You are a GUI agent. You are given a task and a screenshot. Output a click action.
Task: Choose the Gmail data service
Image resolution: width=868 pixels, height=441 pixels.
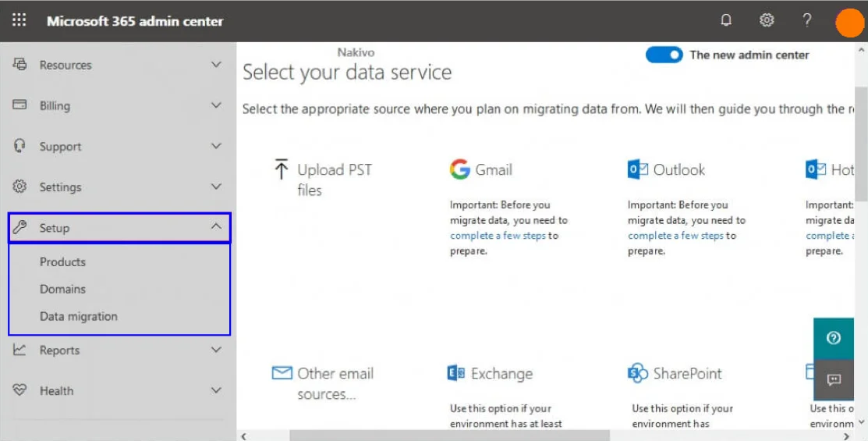494,169
